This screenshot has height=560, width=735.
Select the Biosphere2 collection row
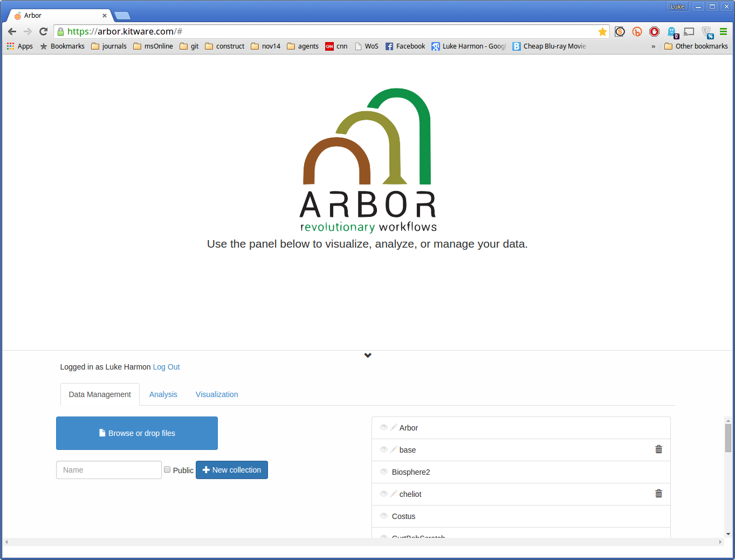tap(521, 472)
